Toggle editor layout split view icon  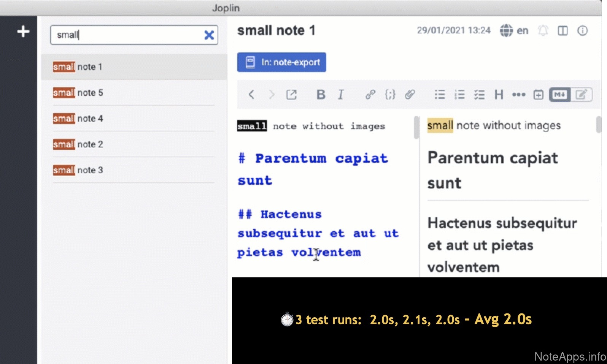(x=563, y=31)
